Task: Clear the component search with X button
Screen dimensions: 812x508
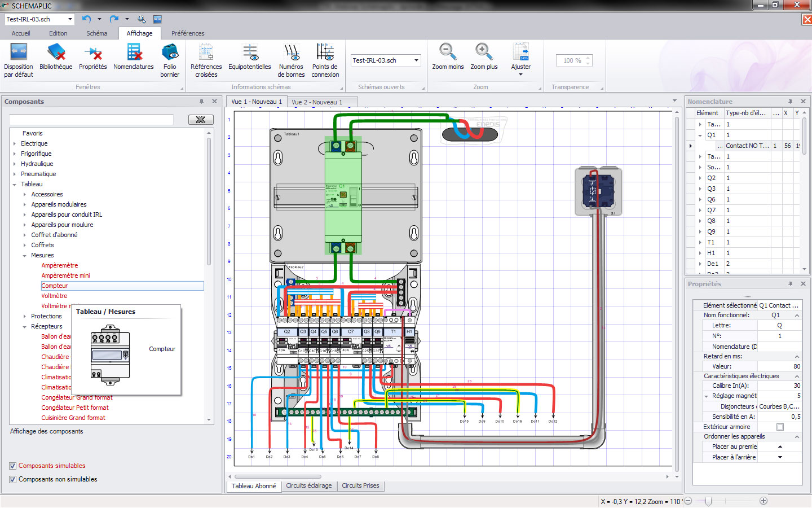Action: pyautogui.click(x=201, y=120)
